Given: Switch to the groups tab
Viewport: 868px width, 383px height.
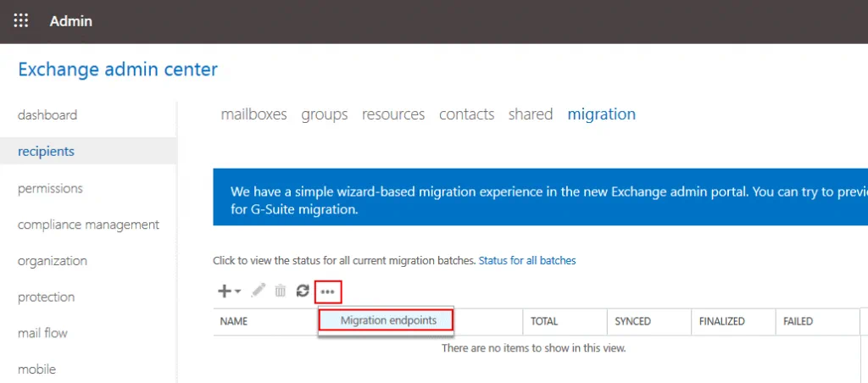Looking at the screenshot, I should pos(324,114).
